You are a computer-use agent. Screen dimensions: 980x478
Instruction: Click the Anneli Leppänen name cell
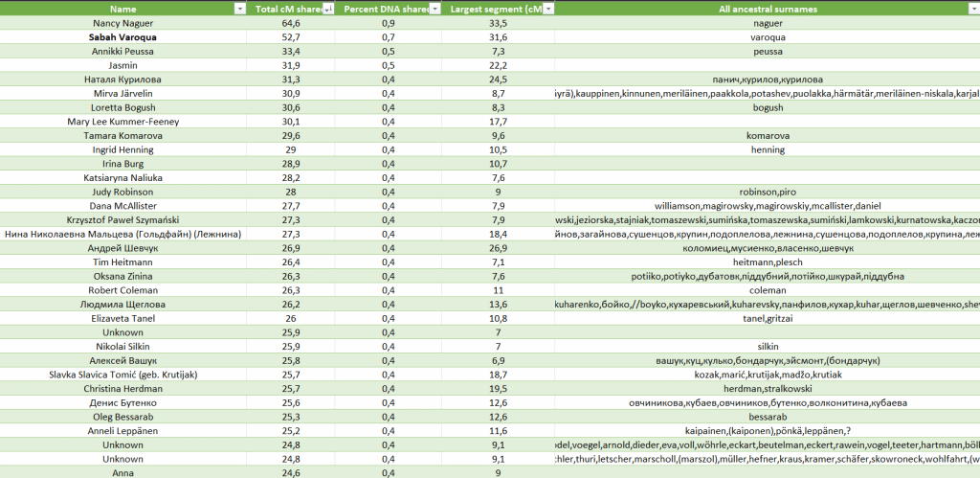(122, 430)
